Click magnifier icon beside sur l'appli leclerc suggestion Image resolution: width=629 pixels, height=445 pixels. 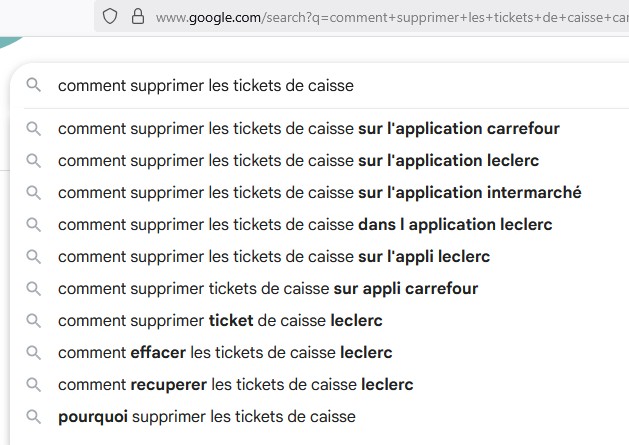(34, 257)
